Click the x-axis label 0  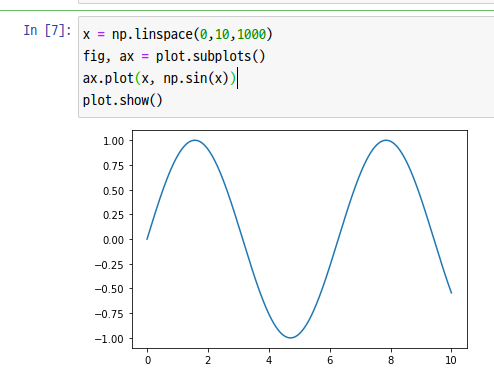coord(148,360)
